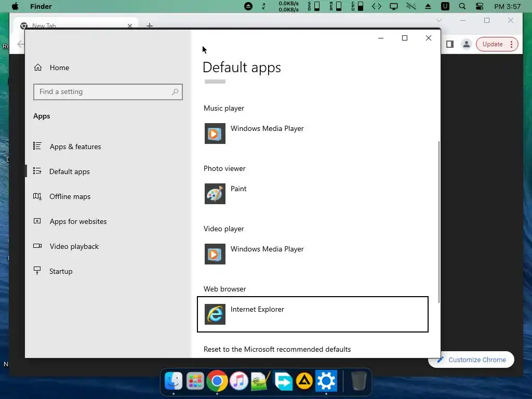
Task: Click the muted volume icon in menu bar
Action: point(411,6)
